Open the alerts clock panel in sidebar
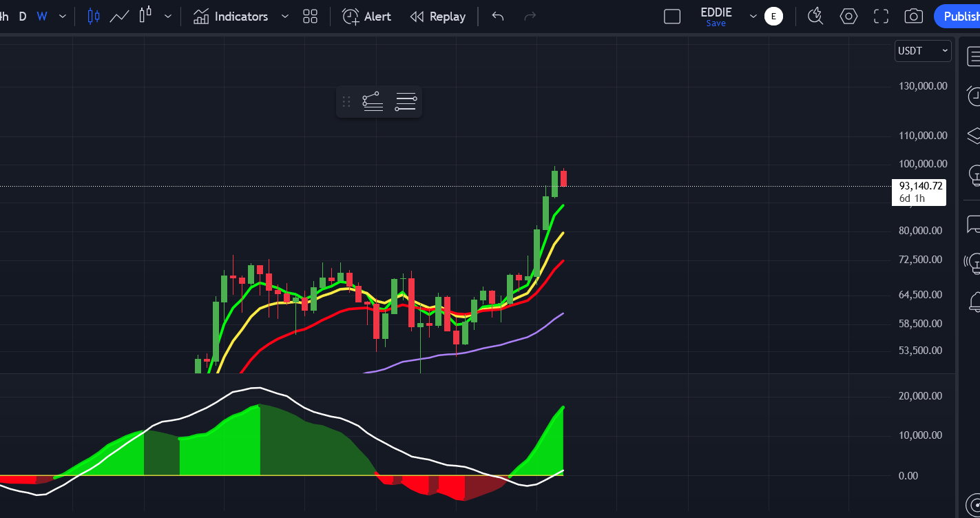980x518 pixels. 973,96
